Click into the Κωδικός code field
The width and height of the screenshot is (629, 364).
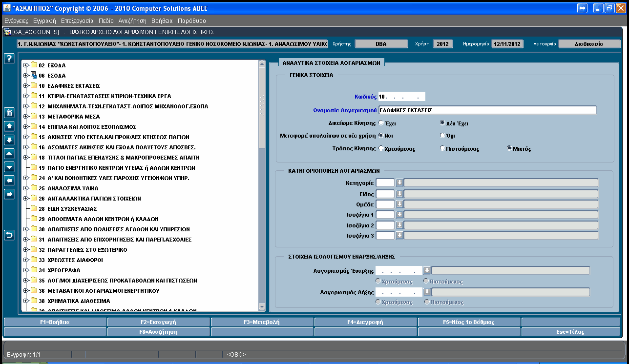tap(402, 96)
